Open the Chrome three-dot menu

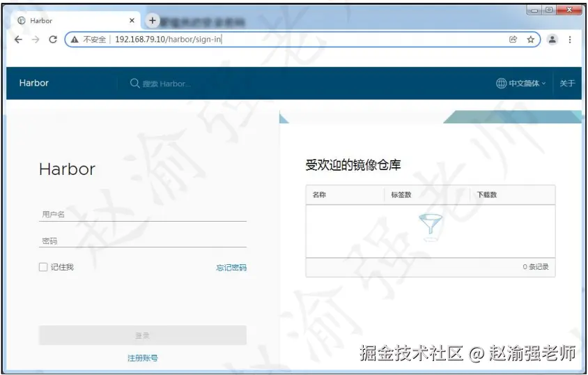point(570,39)
